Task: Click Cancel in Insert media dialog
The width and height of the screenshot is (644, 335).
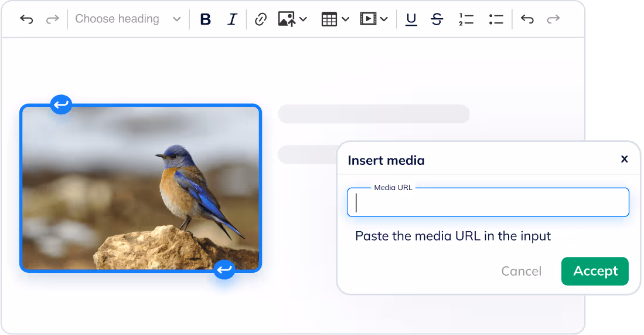Action: click(521, 271)
